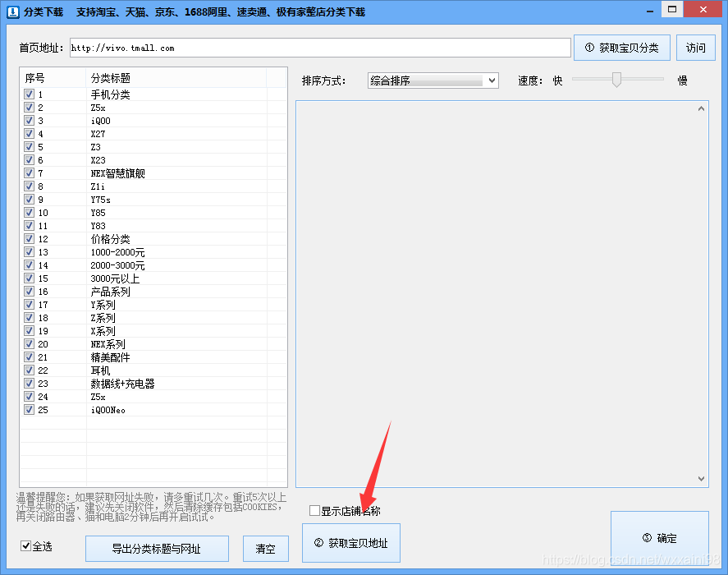This screenshot has height=575, width=728.
Task: Select the Y系列 row
Action: pos(153,305)
